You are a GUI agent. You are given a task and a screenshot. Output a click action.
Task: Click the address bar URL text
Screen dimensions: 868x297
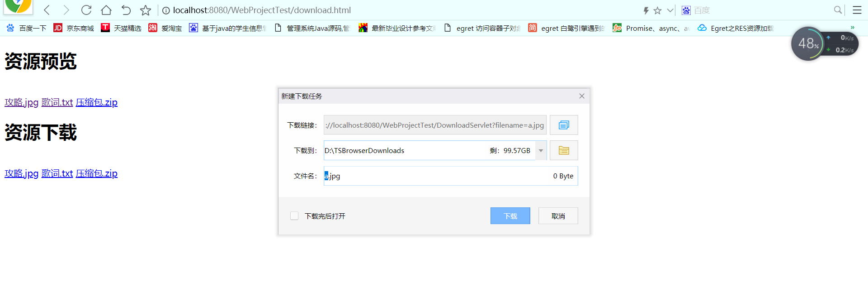pyautogui.click(x=262, y=10)
